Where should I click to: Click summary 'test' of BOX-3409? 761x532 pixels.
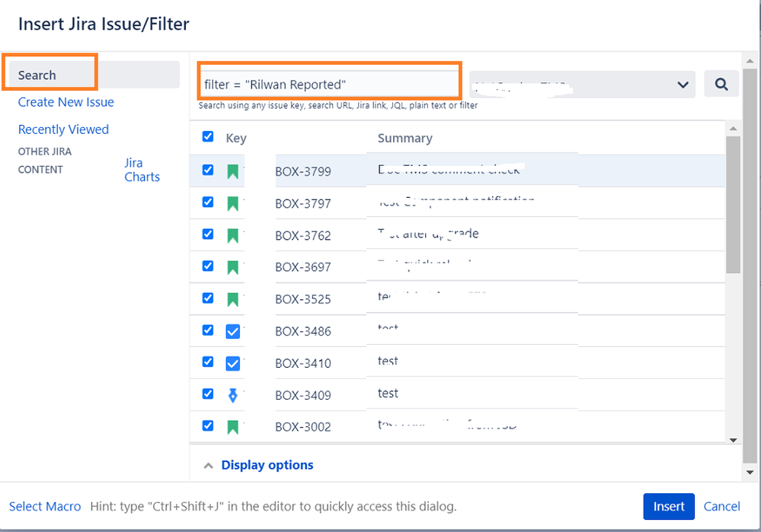point(388,393)
